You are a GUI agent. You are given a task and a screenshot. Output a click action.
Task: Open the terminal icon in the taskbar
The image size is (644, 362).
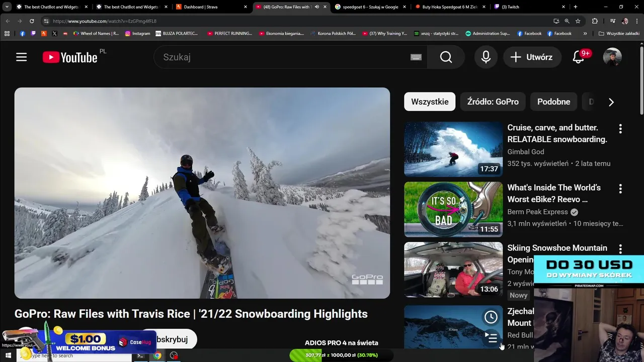click(140, 355)
